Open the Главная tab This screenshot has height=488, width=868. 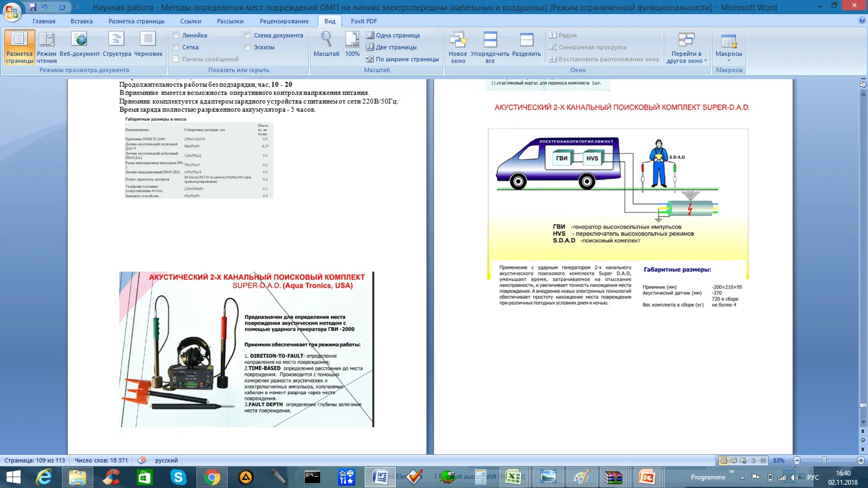point(44,21)
